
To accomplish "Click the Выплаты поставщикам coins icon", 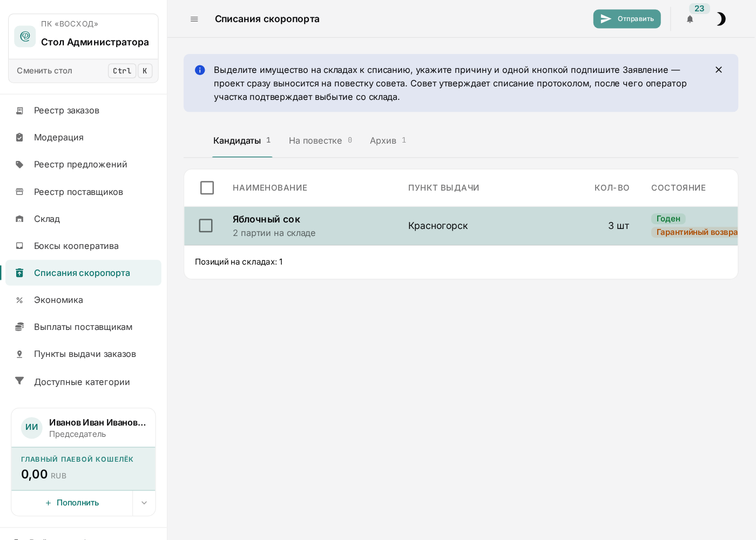I will (19, 327).
